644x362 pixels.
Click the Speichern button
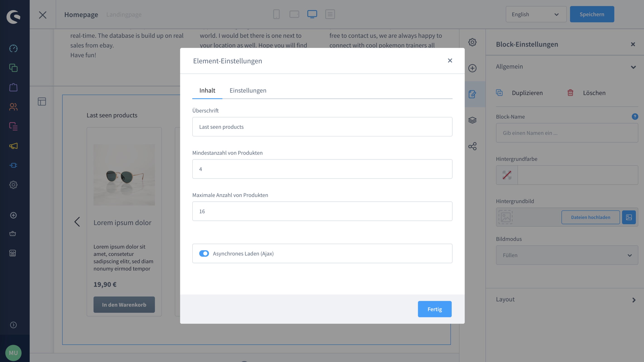coord(592,14)
